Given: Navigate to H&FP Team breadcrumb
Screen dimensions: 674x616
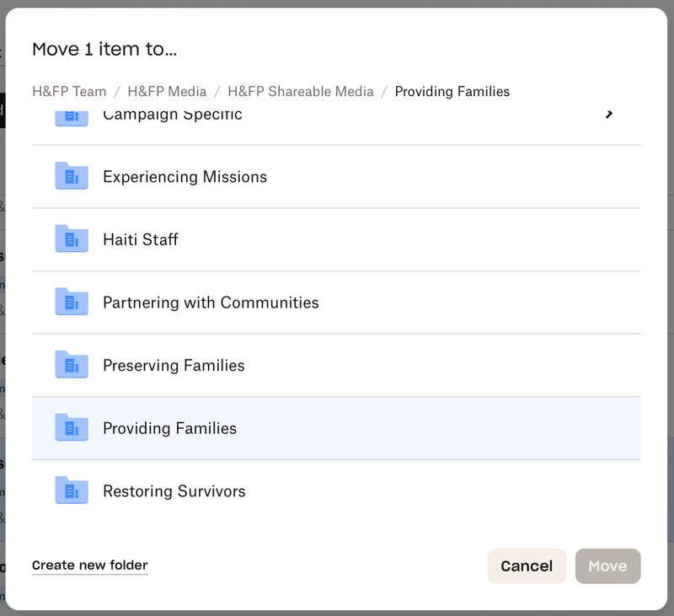Looking at the screenshot, I should pyautogui.click(x=69, y=91).
